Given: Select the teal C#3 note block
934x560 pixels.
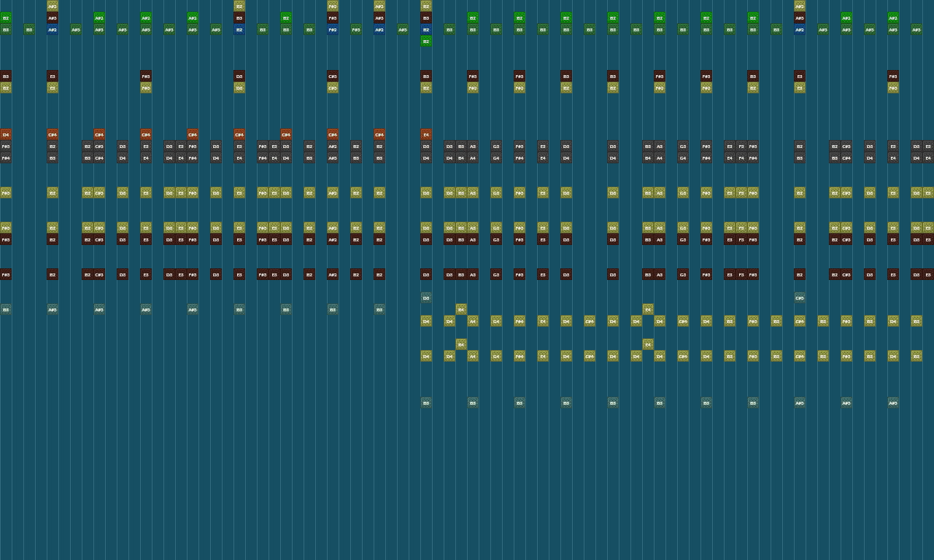Looking at the screenshot, I should click(x=800, y=297).
